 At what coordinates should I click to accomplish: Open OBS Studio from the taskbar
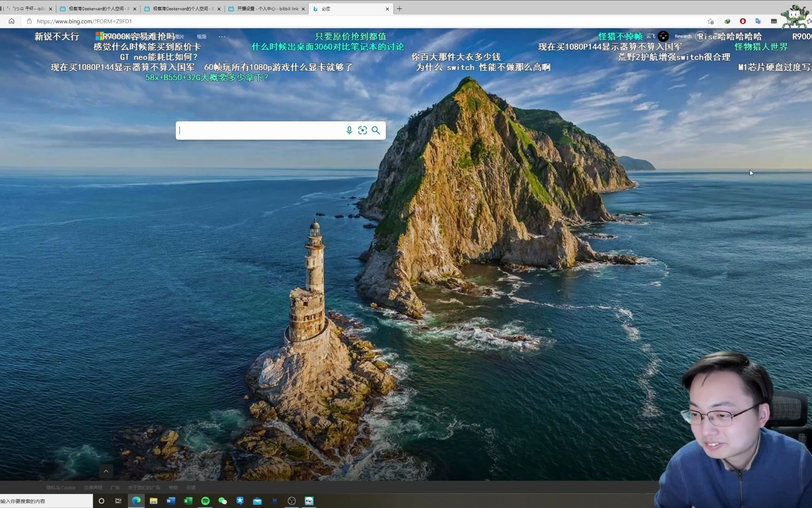[292, 501]
